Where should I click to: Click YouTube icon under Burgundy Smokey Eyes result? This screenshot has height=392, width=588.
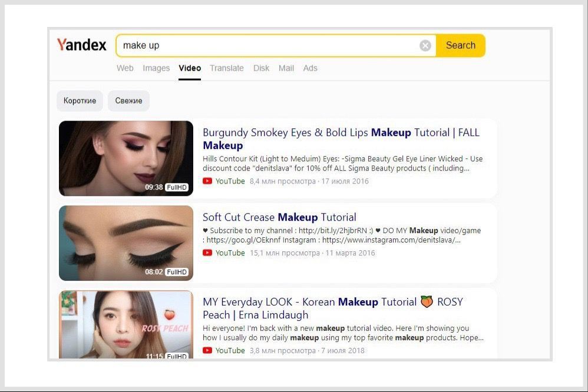pos(207,181)
